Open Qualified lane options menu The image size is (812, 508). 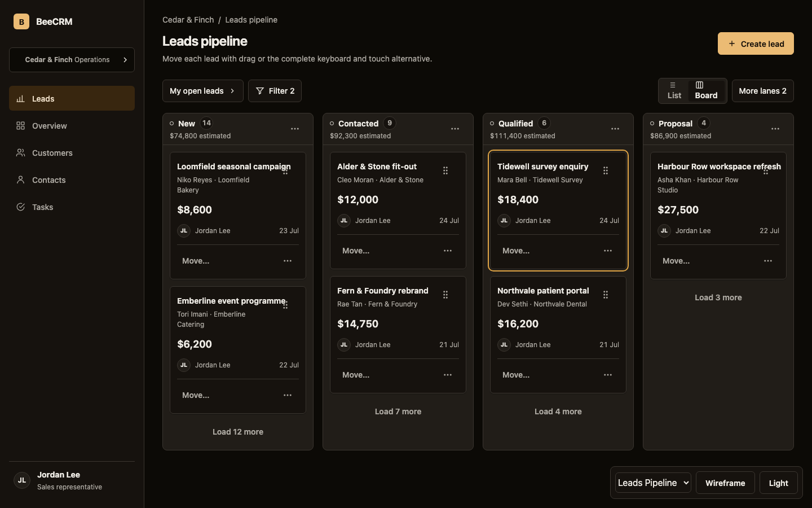[x=615, y=129]
